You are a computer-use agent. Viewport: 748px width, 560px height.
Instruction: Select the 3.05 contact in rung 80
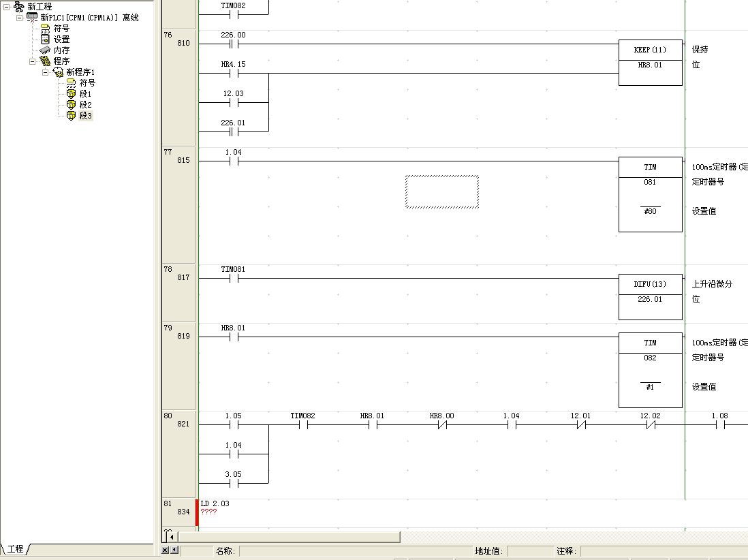coord(234,484)
